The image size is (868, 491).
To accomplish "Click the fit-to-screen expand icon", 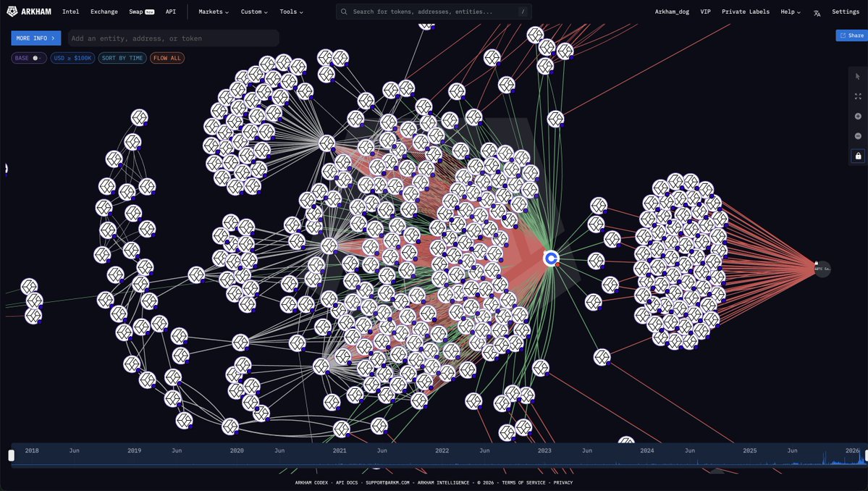I will pos(858,96).
